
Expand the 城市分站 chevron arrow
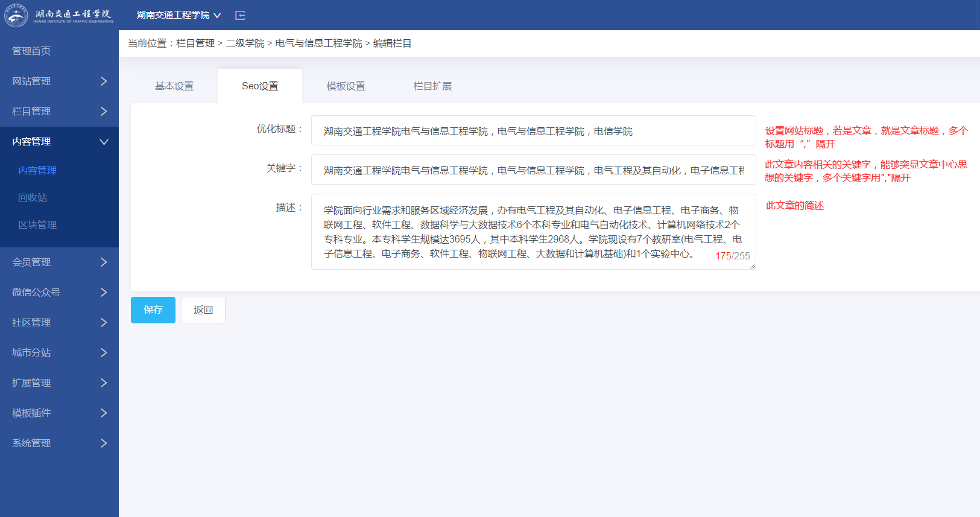[104, 353]
